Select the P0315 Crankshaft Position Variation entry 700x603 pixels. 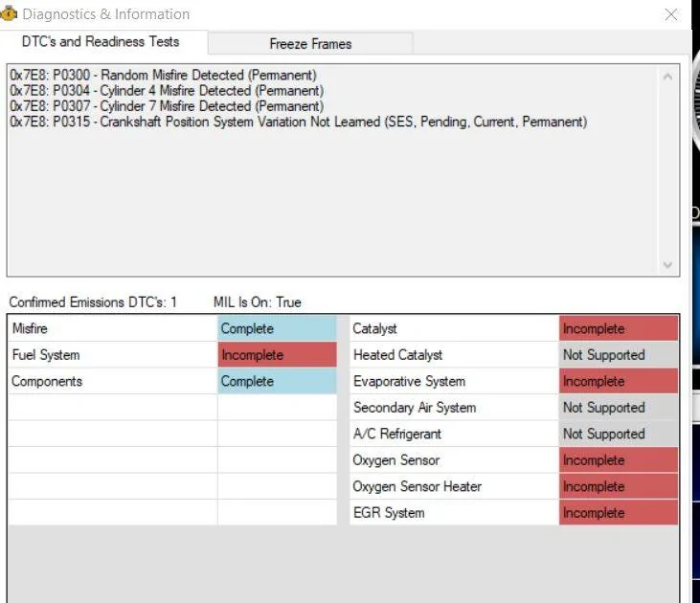coord(299,122)
